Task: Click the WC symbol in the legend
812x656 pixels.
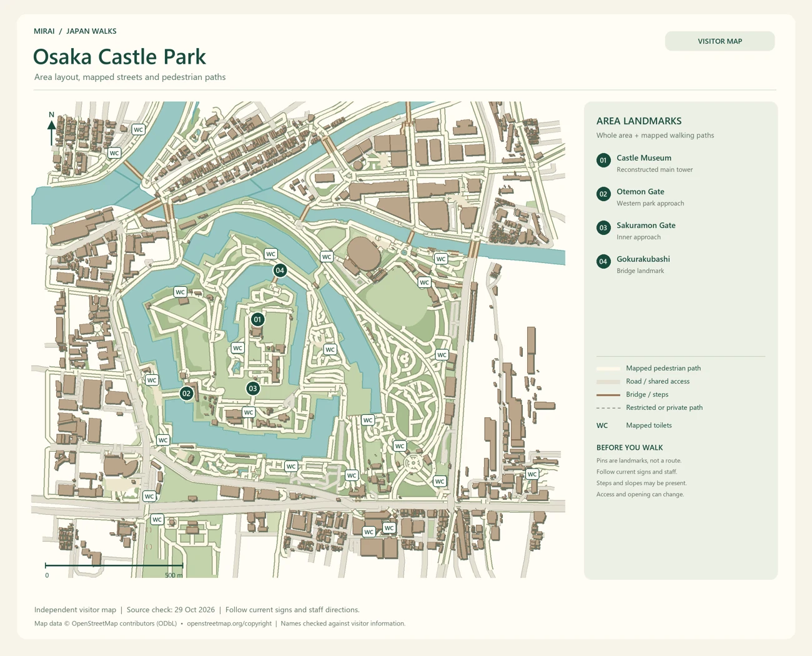Action: click(602, 425)
